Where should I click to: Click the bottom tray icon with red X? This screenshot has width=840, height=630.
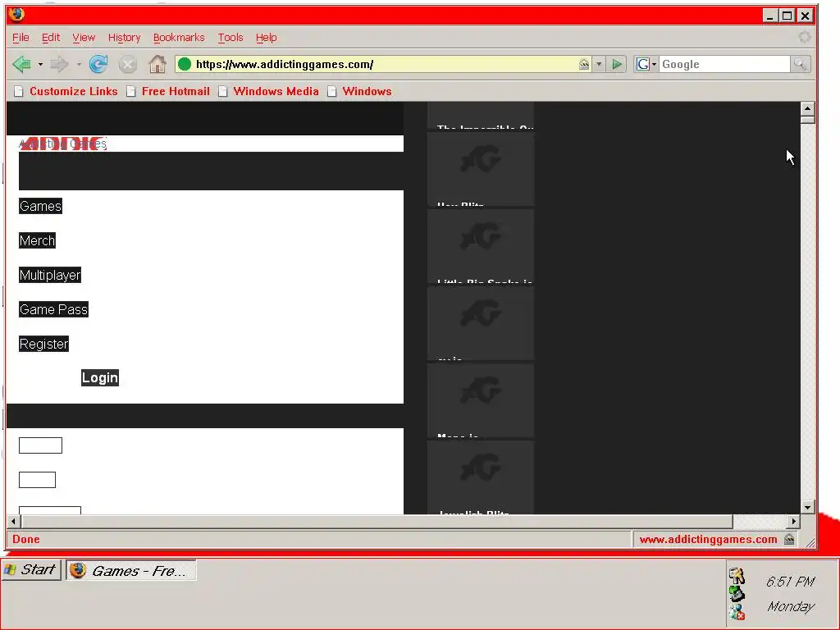(x=737, y=612)
